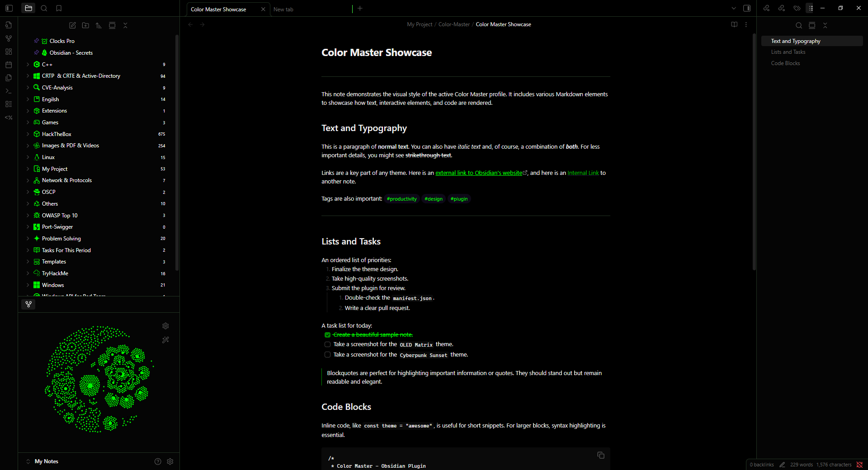This screenshot has width=868, height=470.
Task: Open backlinks pane in right sidebar
Action: point(767,8)
